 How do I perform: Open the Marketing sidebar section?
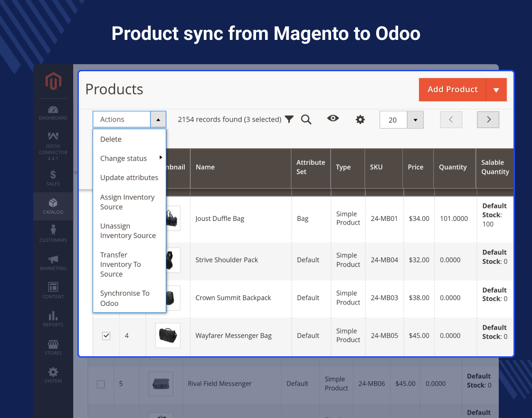click(x=53, y=263)
